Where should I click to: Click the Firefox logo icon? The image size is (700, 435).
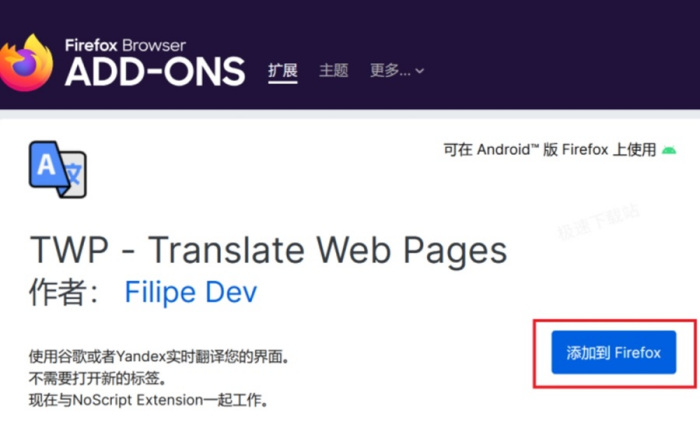tap(27, 62)
